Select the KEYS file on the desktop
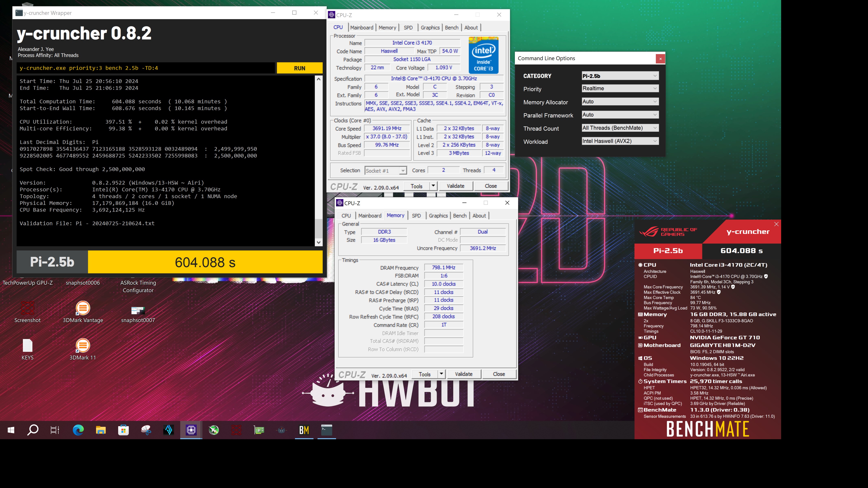This screenshot has height=488, width=868. (27, 345)
